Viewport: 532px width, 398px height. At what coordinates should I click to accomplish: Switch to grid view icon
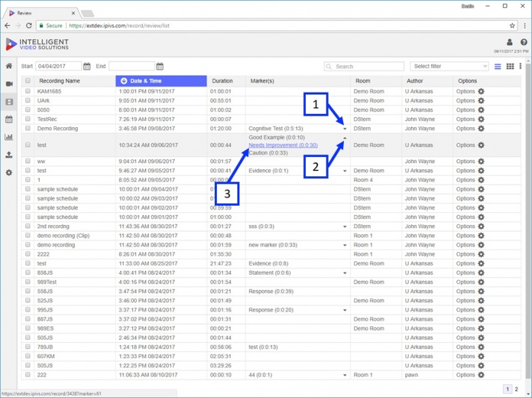pos(510,66)
